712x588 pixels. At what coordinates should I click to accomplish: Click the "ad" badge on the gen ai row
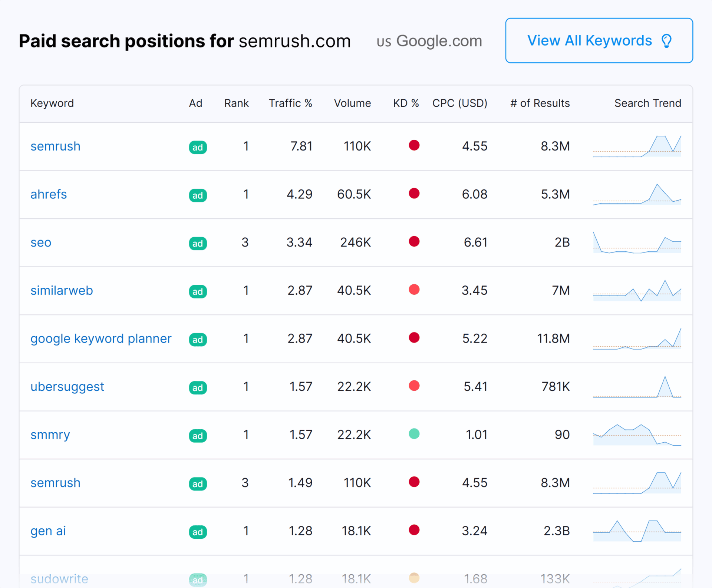198,532
